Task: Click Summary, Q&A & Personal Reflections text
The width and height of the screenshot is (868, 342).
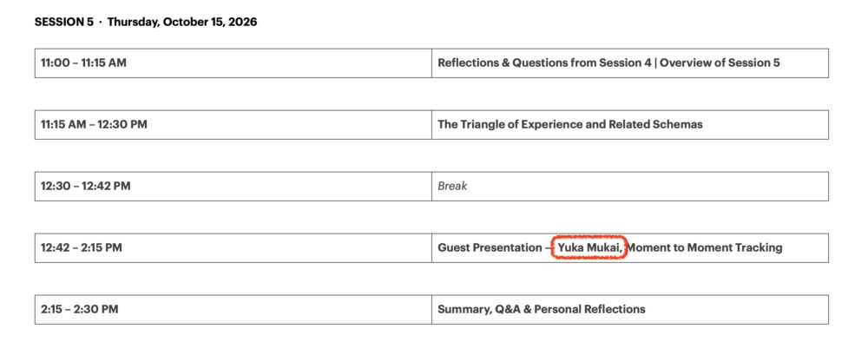Action: (x=542, y=309)
